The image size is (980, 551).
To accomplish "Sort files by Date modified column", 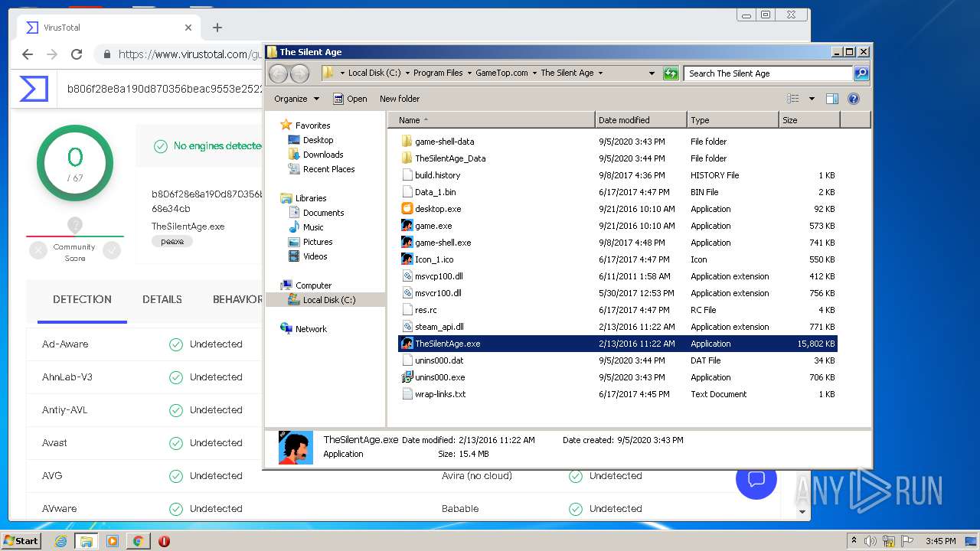I will point(641,120).
